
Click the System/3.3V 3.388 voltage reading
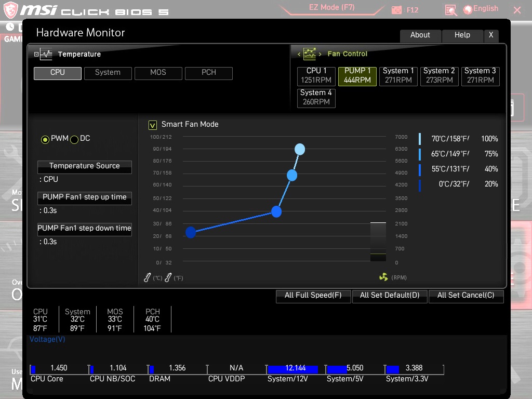click(414, 368)
